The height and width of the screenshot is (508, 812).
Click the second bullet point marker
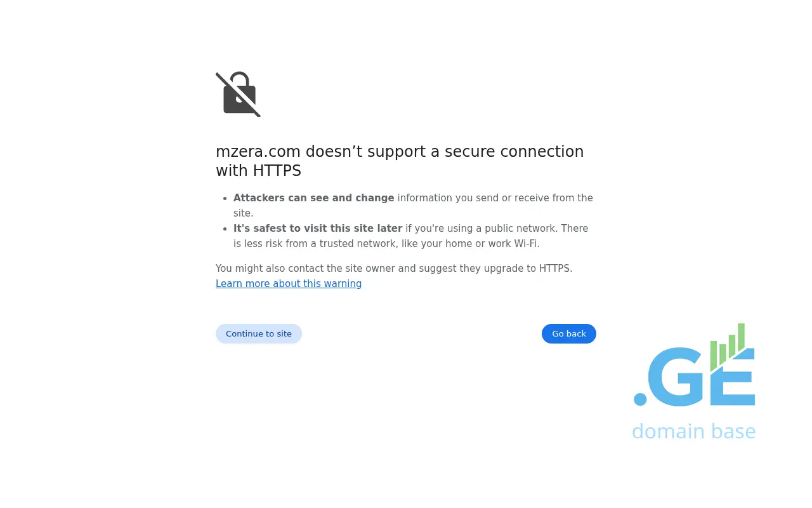point(225,229)
